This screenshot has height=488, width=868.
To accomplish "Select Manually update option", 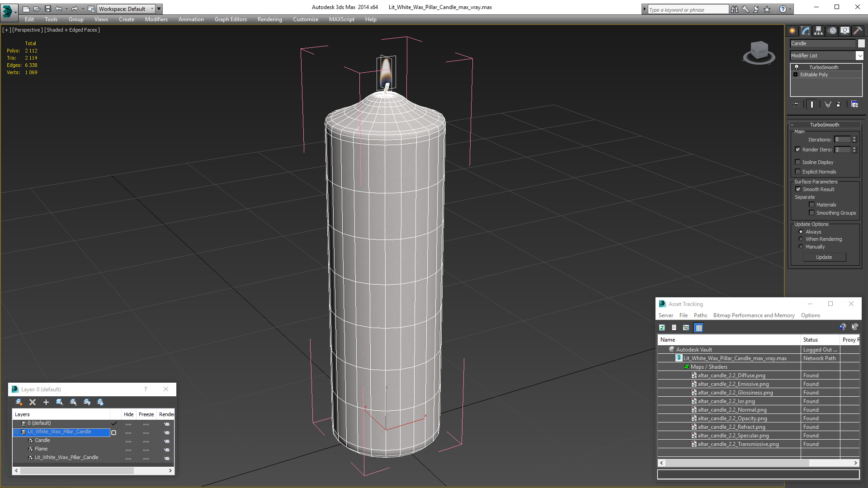I will coord(801,247).
